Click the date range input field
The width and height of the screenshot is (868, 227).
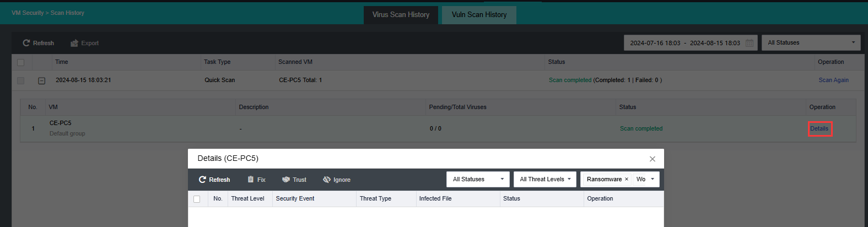tap(684, 43)
